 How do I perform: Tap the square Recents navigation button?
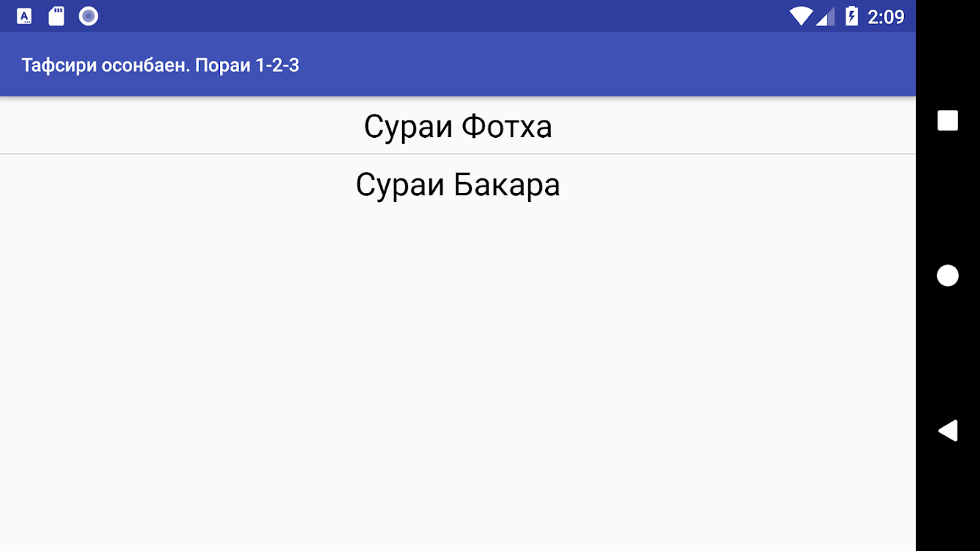point(948,121)
